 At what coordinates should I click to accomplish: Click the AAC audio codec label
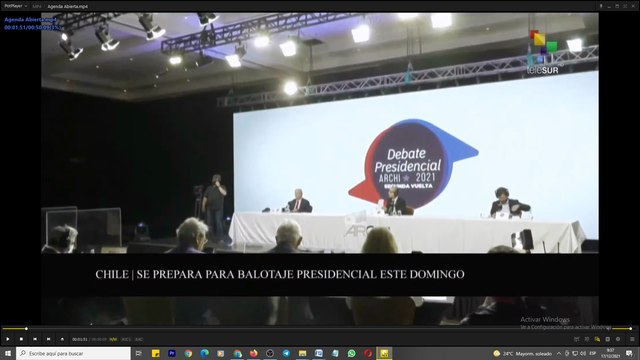point(139,339)
